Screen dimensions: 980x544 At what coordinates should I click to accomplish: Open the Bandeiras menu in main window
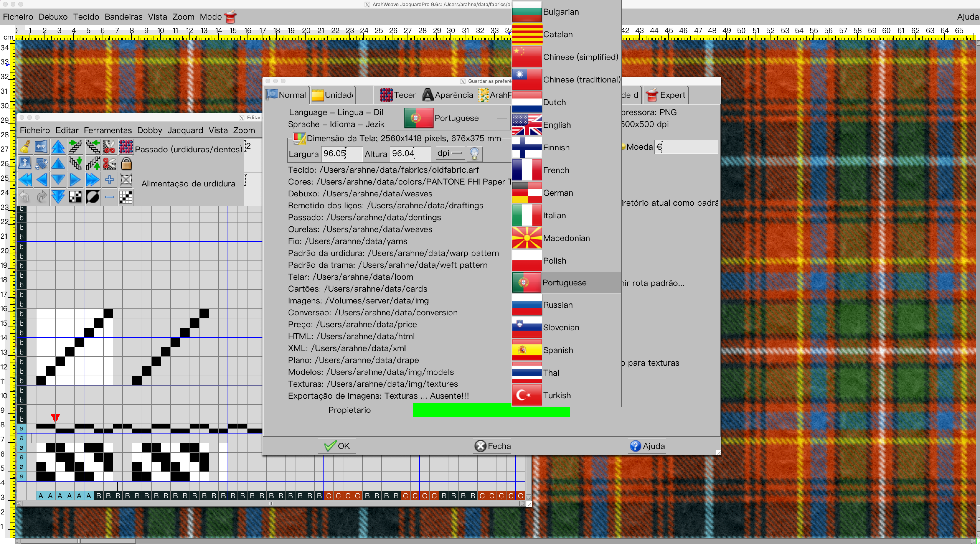(123, 17)
